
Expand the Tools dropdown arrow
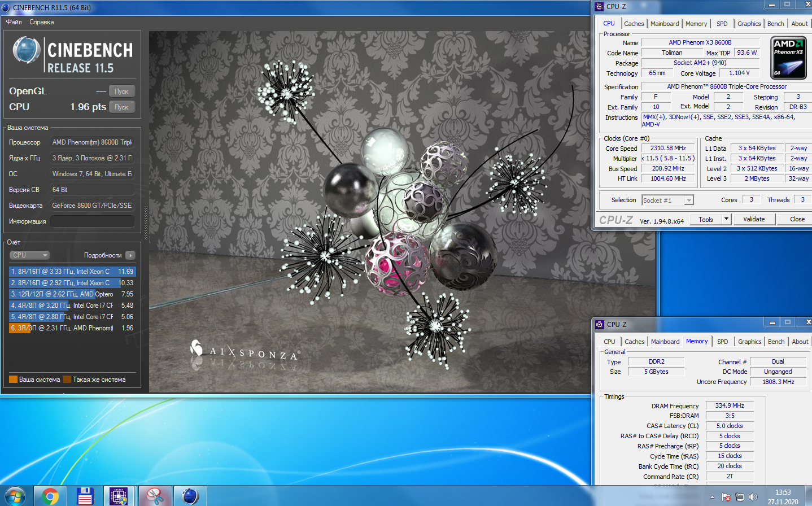727,220
